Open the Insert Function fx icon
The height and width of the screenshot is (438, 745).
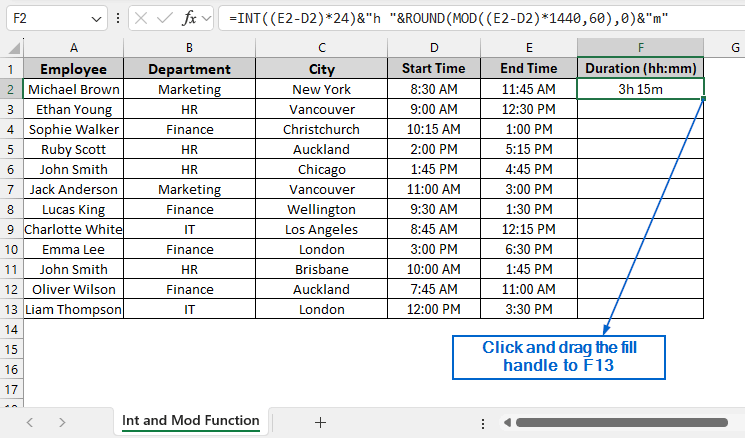[x=189, y=19]
